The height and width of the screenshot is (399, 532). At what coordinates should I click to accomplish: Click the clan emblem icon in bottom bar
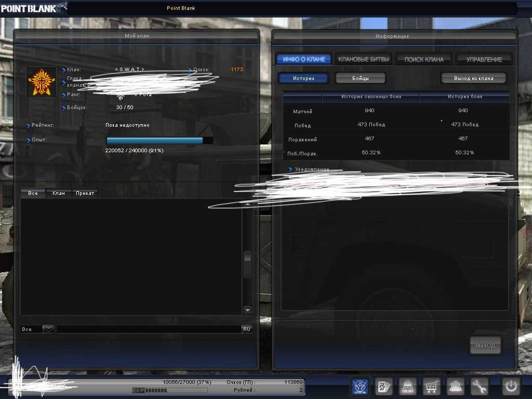[x=360, y=386]
